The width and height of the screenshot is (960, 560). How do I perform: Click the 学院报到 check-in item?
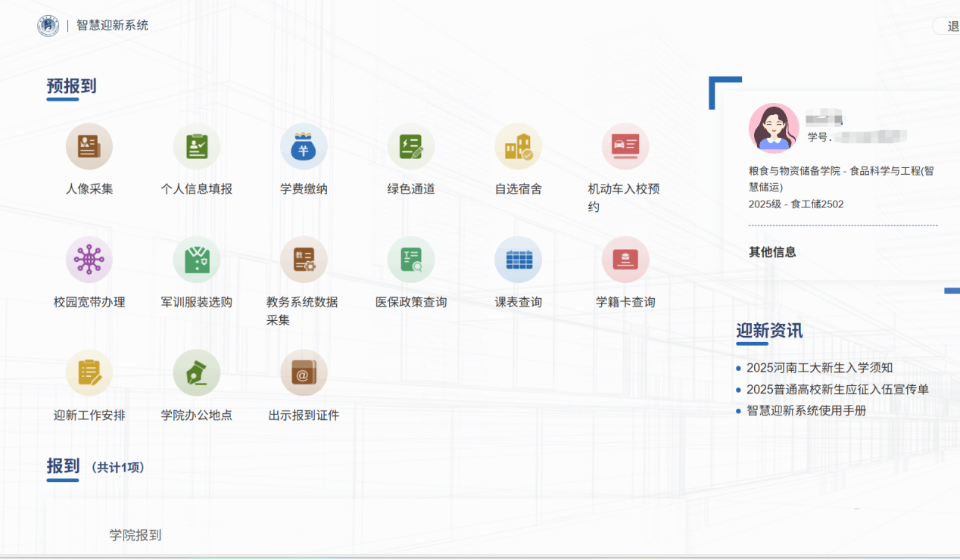pyautogui.click(x=136, y=535)
